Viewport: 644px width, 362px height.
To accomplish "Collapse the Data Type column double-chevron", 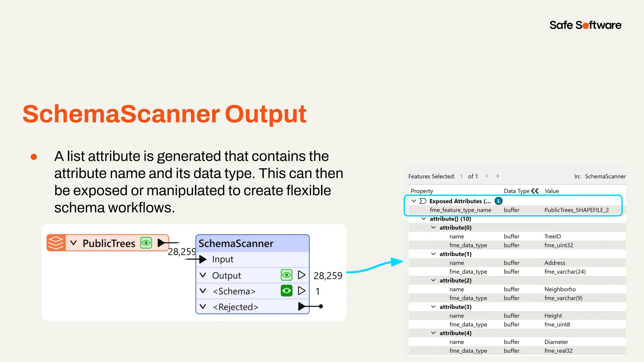I will pyautogui.click(x=535, y=191).
